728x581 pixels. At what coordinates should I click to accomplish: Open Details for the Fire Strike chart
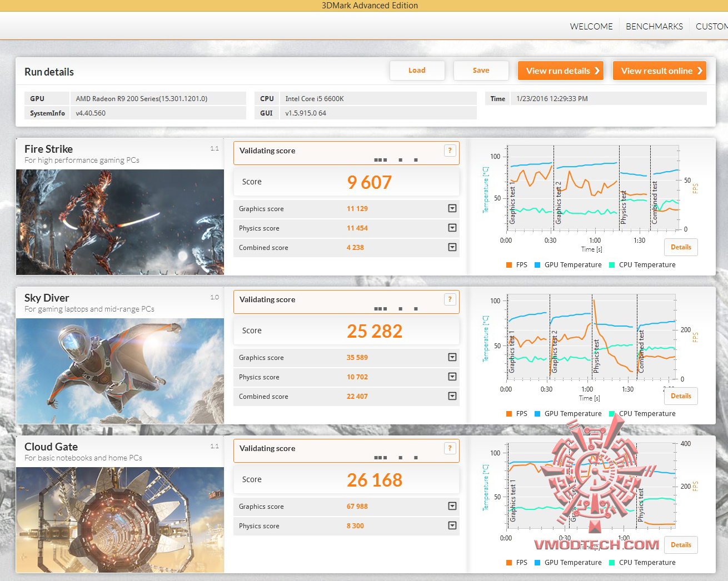[x=681, y=247]
